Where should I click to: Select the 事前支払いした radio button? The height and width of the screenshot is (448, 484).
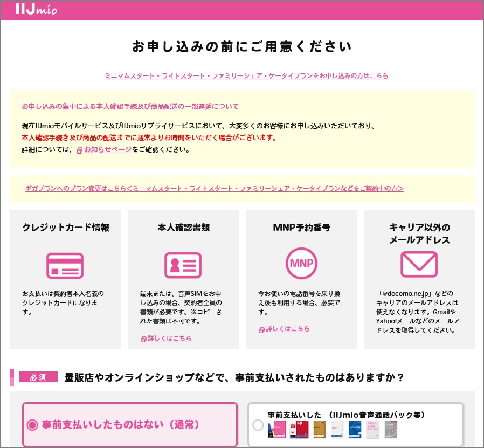click(x=258, y=425)
